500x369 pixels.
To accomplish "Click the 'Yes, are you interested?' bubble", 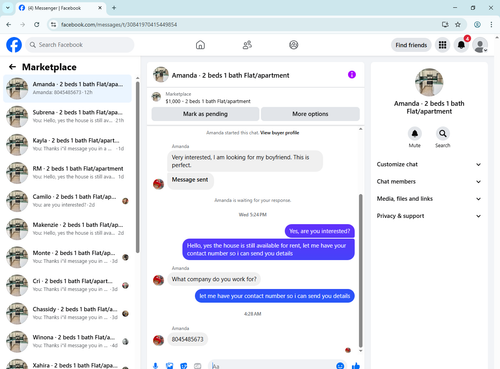I will pyautogui.click(x=320, y=231).
